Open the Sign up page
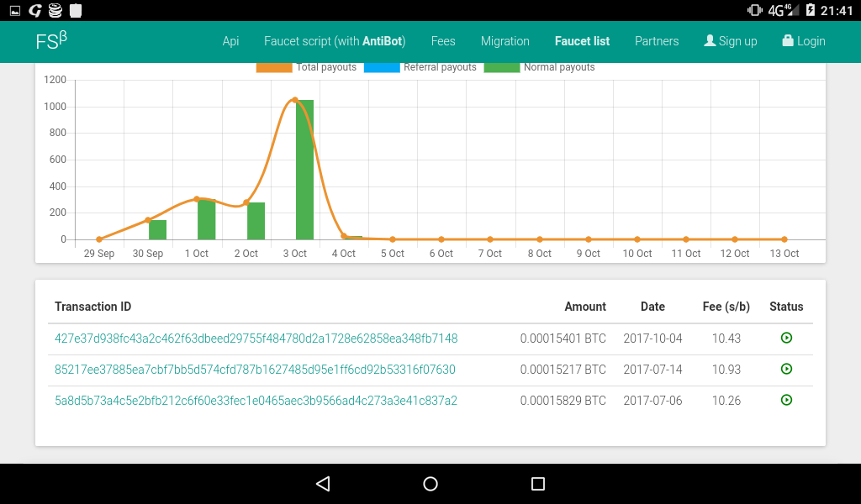Image resolution: width=861 pixels, height=504 pixels. (x=730, y=41)
